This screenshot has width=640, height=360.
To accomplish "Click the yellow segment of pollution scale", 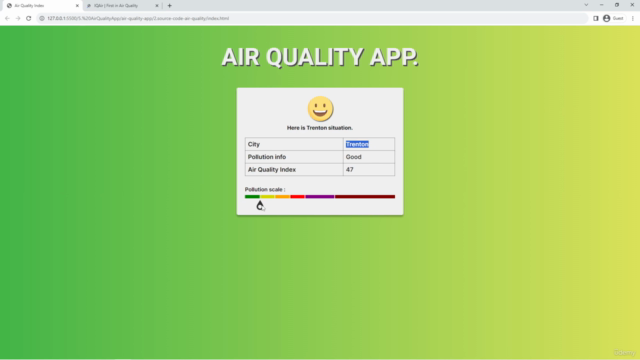I will point(267,197).
